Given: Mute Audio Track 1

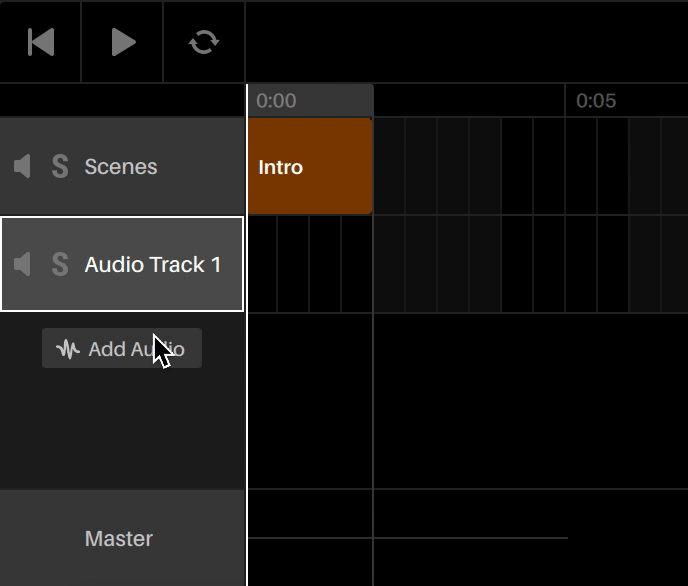Looking at the screenshot, I should 22,264.
